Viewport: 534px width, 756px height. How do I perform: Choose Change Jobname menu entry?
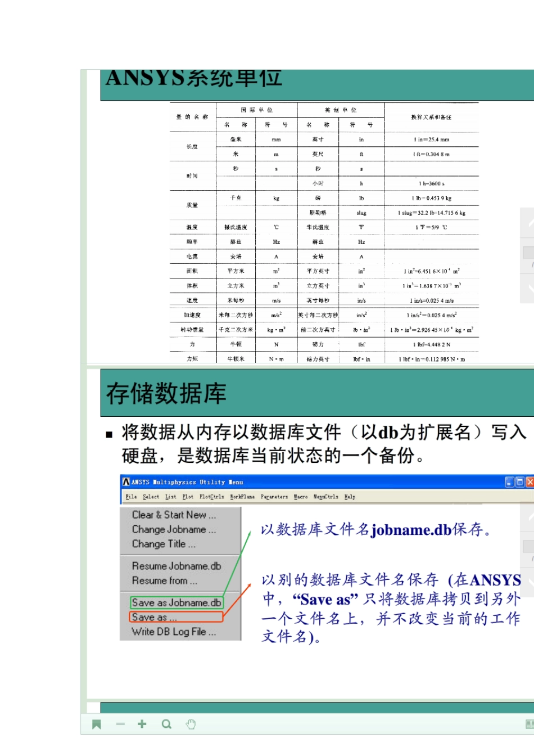point(174,529)
